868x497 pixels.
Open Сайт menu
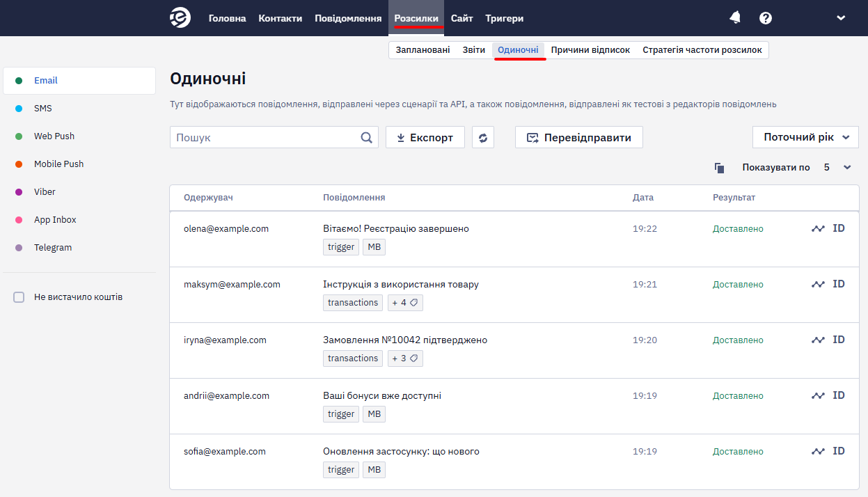(x=462, y=18)
